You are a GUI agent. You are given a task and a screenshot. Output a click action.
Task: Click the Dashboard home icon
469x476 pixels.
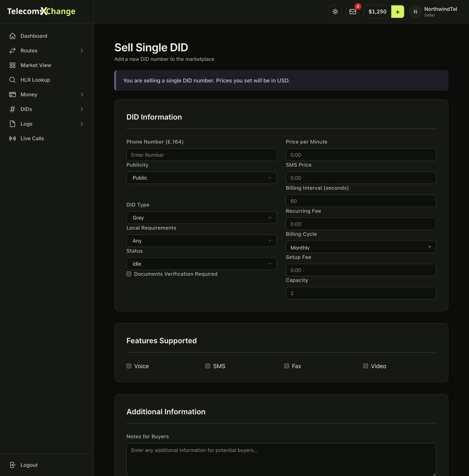pos(12,36)
